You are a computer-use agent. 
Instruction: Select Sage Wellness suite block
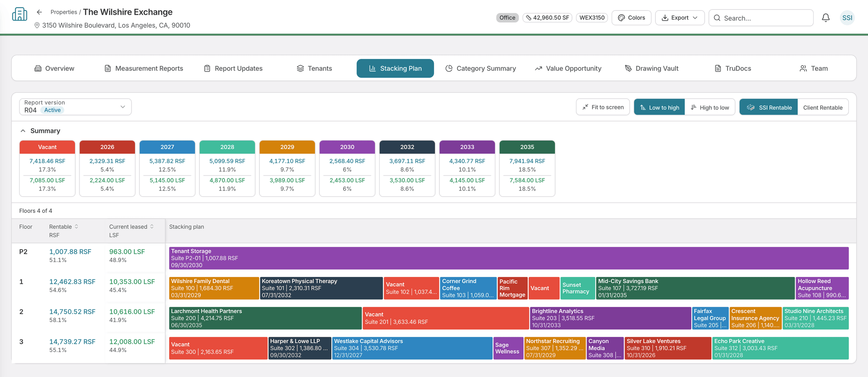(x=508, y=348)
